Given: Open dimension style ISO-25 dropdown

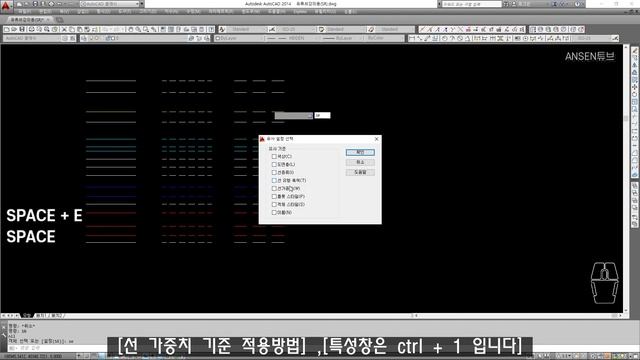Looking at the screenshot, I should click(x=297, y=29).
